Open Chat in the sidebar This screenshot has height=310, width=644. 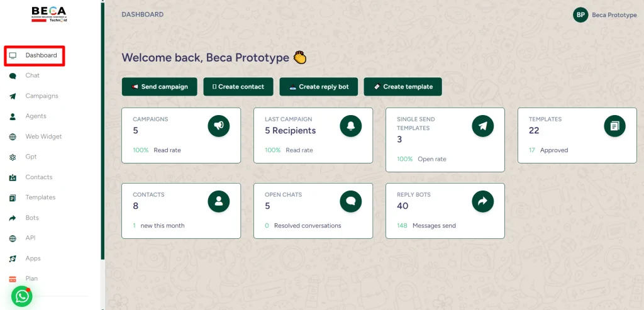(x=32, y=75)
